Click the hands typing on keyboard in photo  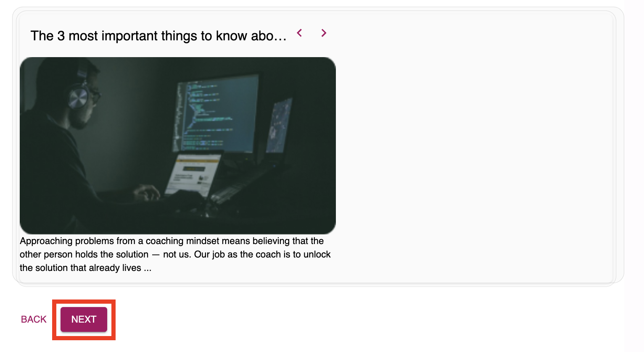[147, 193]
